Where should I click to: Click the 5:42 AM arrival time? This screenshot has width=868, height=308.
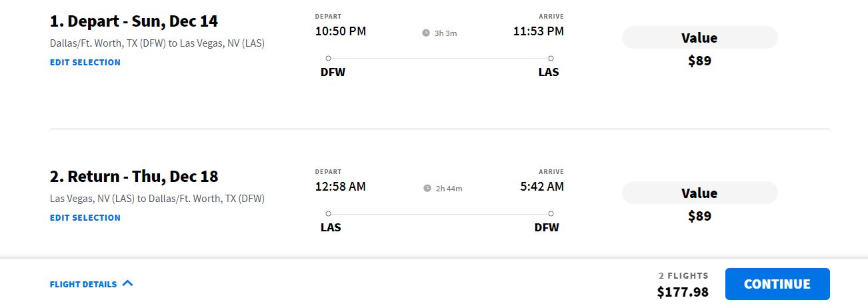pos(542,187)
